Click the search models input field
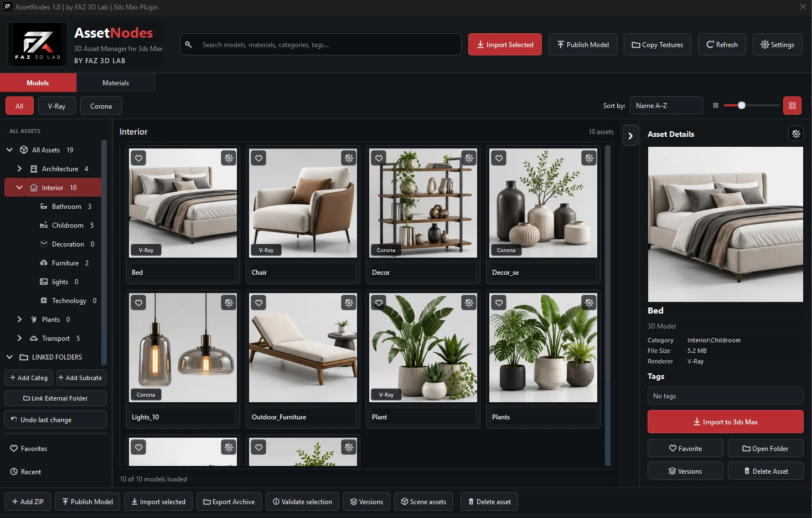 [x=320, y=44]
